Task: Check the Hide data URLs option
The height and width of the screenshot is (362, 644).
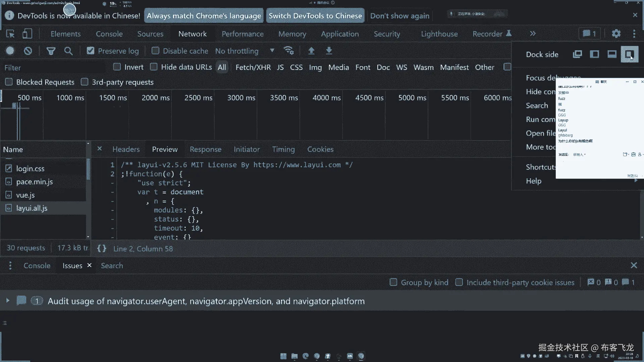Action: [x=154, y=67]
